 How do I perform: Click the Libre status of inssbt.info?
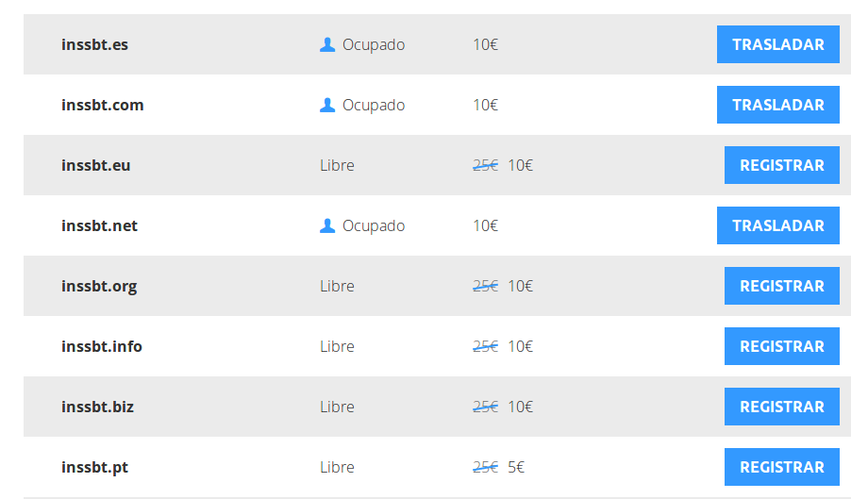click(337, 346)
